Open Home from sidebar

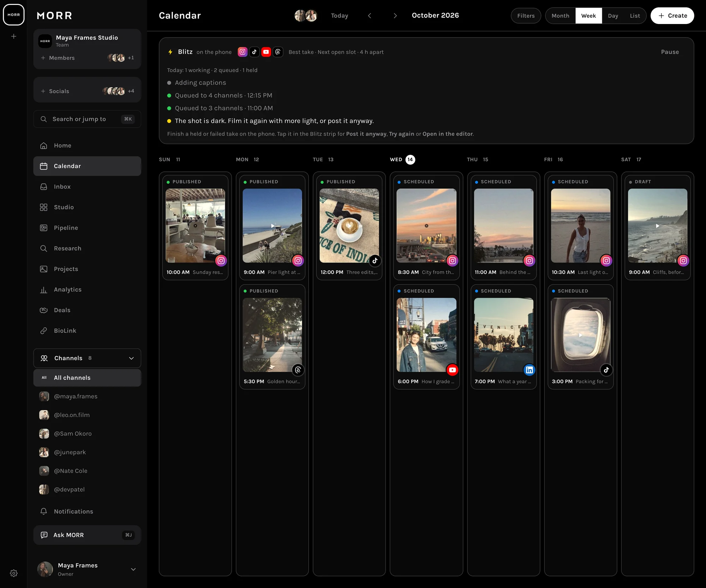(x=87, y=146)
